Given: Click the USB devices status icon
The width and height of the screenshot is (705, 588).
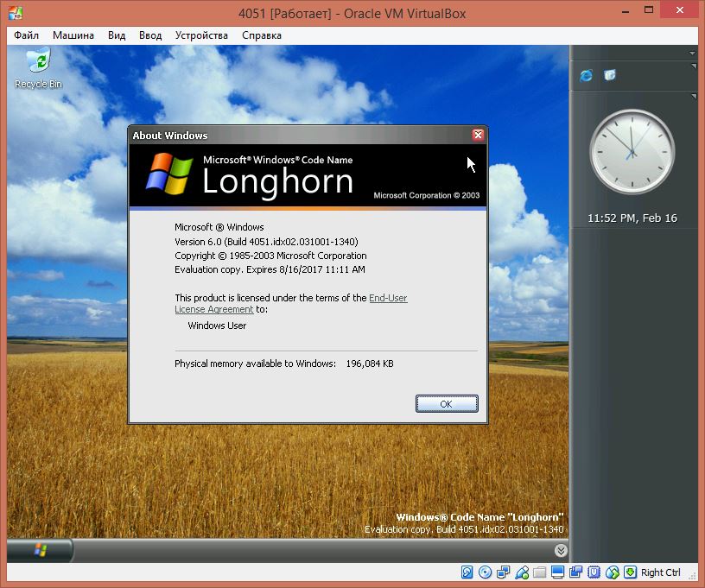Looking at the screenshot, I should [522, 572].
